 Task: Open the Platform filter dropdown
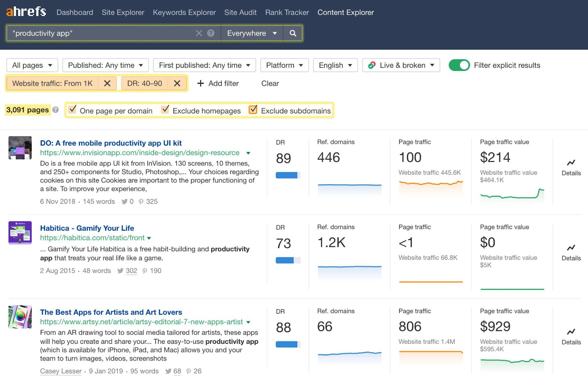click(x=284, y=65)
